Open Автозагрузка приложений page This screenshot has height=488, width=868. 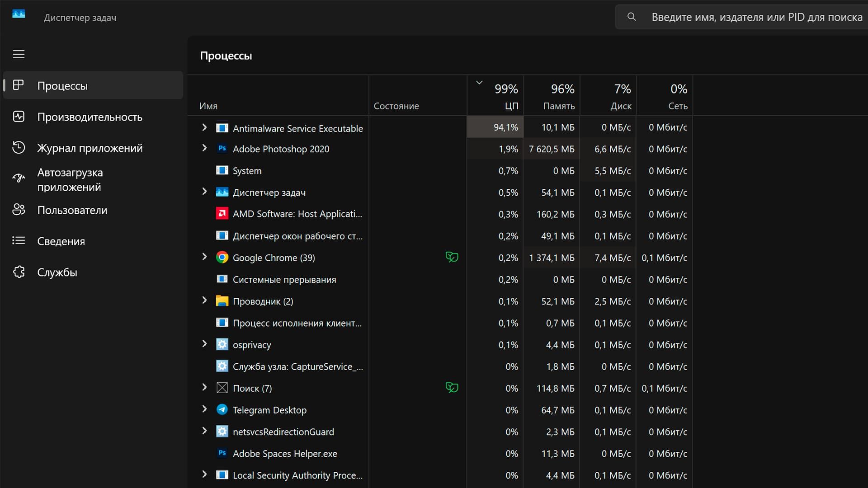click(70, 179)
